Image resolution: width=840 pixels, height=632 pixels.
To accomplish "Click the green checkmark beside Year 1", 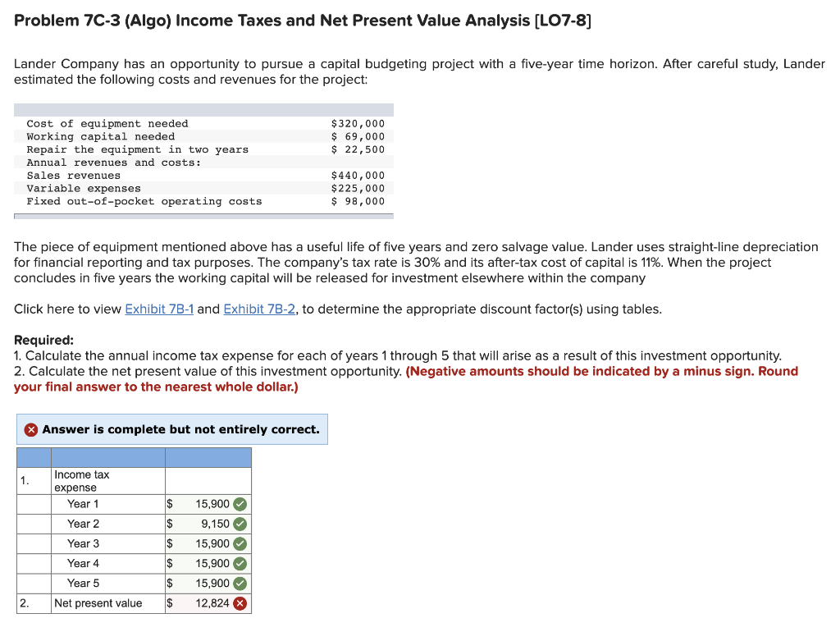I will point(240,504).
